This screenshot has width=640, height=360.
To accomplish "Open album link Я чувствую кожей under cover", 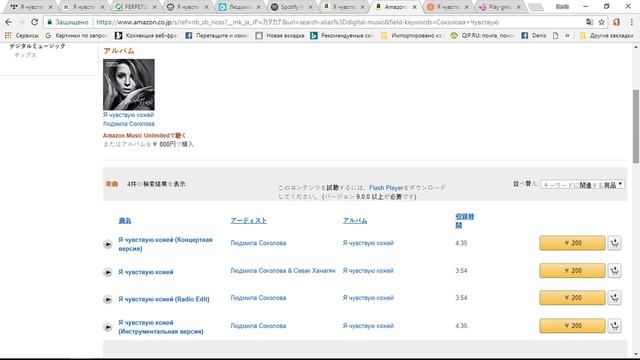I will click(x=128, y=115).
